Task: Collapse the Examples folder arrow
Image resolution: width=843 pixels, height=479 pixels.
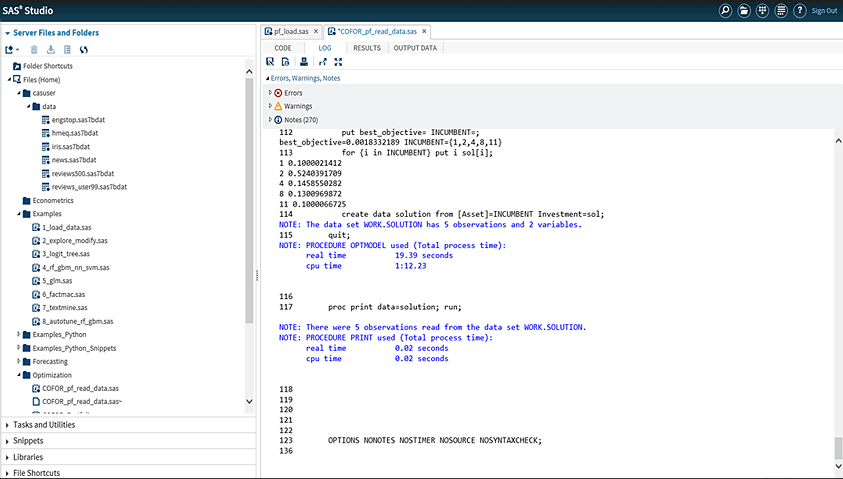Action: coord(19,214)
